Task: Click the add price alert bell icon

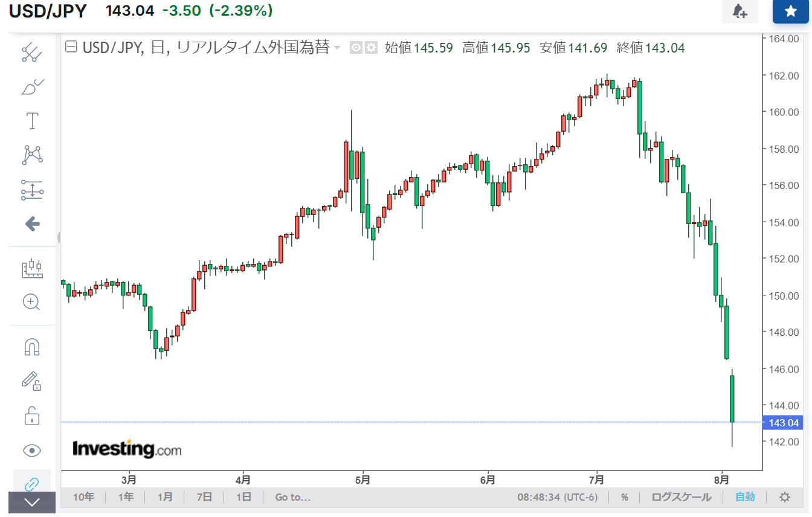Action: tap(739, 11)
